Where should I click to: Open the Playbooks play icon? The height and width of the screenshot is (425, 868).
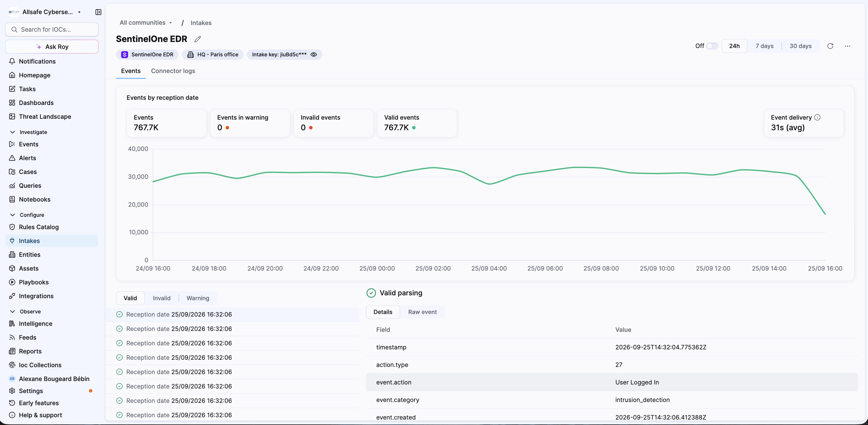tap(12, 282)
